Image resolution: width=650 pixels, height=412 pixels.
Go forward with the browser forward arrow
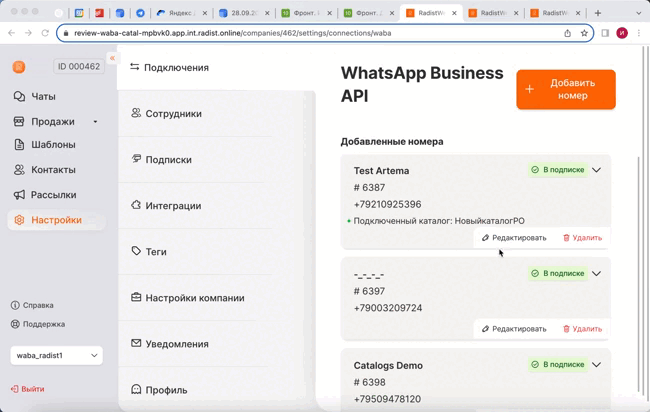click(28, 33)
